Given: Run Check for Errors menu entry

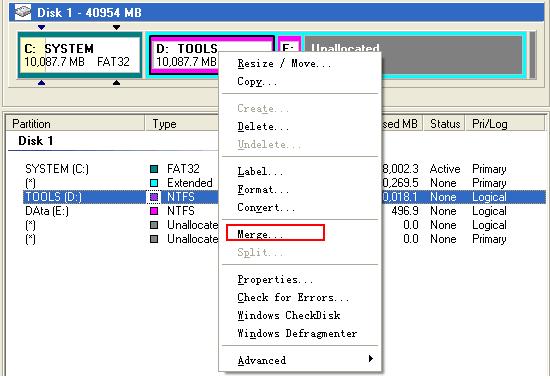Looking at the screenshot, I should 293,298.
